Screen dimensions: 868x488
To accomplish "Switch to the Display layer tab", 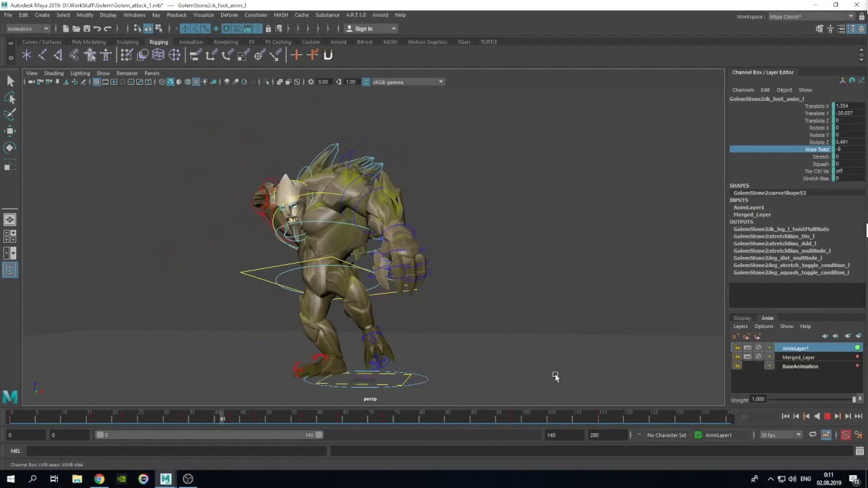I will coord(742,318).
